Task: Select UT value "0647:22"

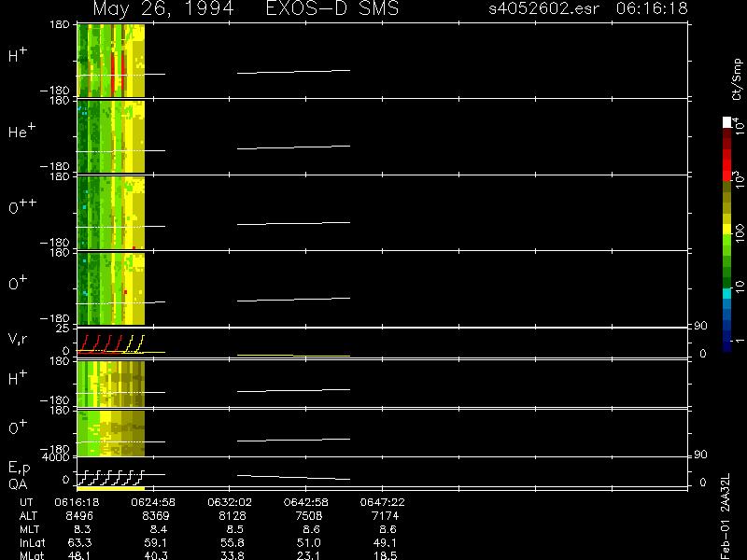Action: [x=383, y=502]
